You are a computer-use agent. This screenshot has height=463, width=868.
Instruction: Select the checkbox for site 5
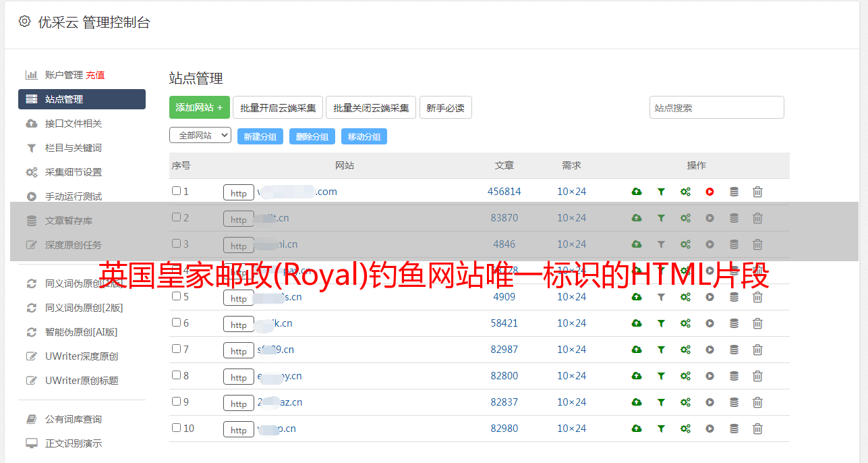(x=176, y=296)
